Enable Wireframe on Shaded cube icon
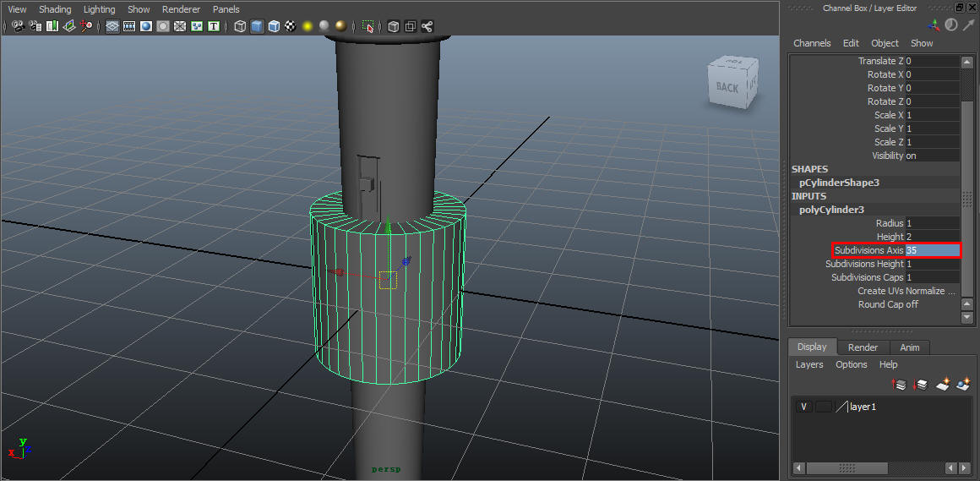Image resolution: width=980 pixels, height=481 pixels. [x=274, y=26]
